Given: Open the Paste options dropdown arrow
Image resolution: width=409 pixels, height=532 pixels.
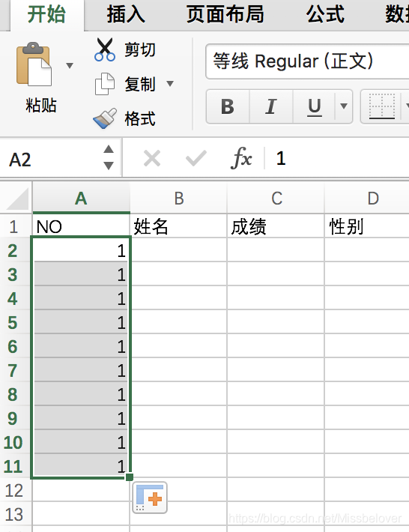Looking at the screenshot, I should (x=70, y=65).
